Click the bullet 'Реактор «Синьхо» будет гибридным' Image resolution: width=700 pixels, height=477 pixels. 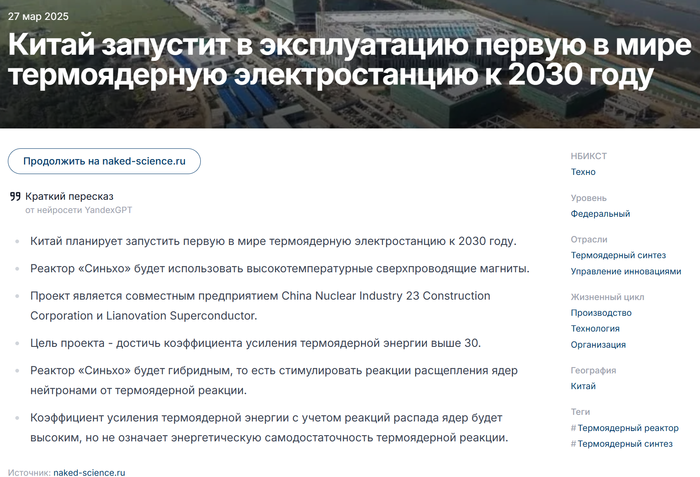tap(274, 380)
